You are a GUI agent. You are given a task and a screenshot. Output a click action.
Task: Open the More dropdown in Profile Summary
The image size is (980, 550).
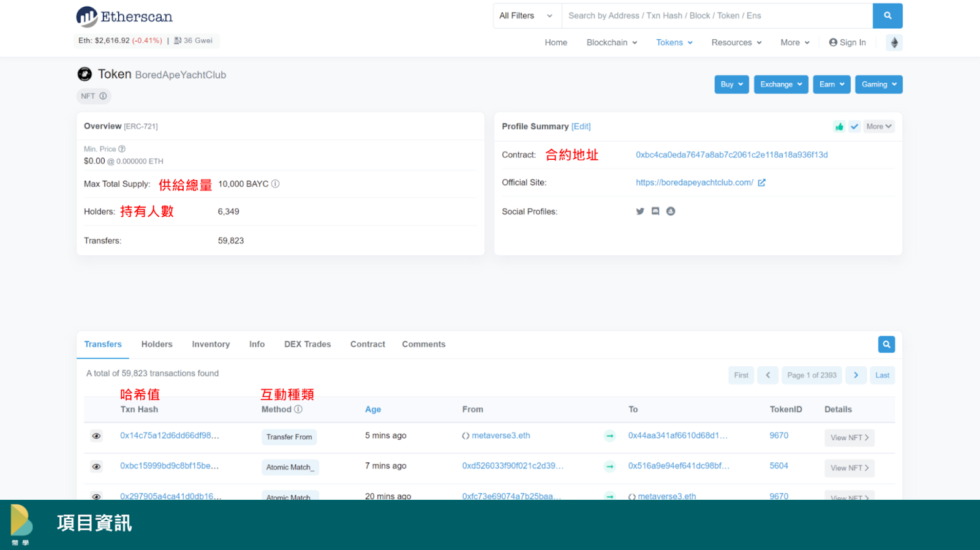coord(879,126)
